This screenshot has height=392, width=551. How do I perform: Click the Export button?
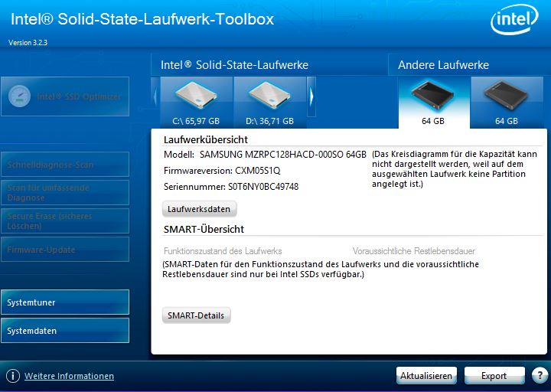(494, 376)
